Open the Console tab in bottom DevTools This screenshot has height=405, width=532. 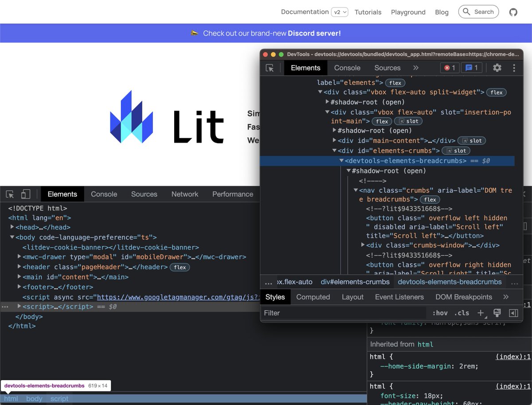click(x=104, y=194)
